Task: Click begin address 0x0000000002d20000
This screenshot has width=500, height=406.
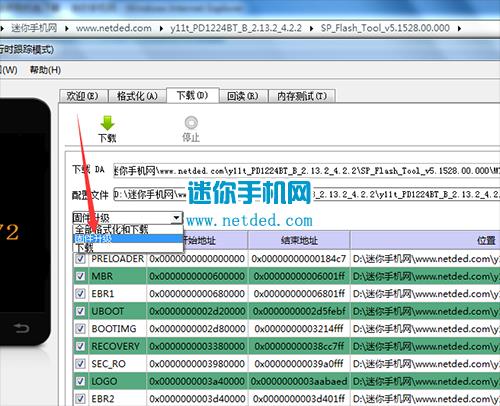Action: pos(197,311)
